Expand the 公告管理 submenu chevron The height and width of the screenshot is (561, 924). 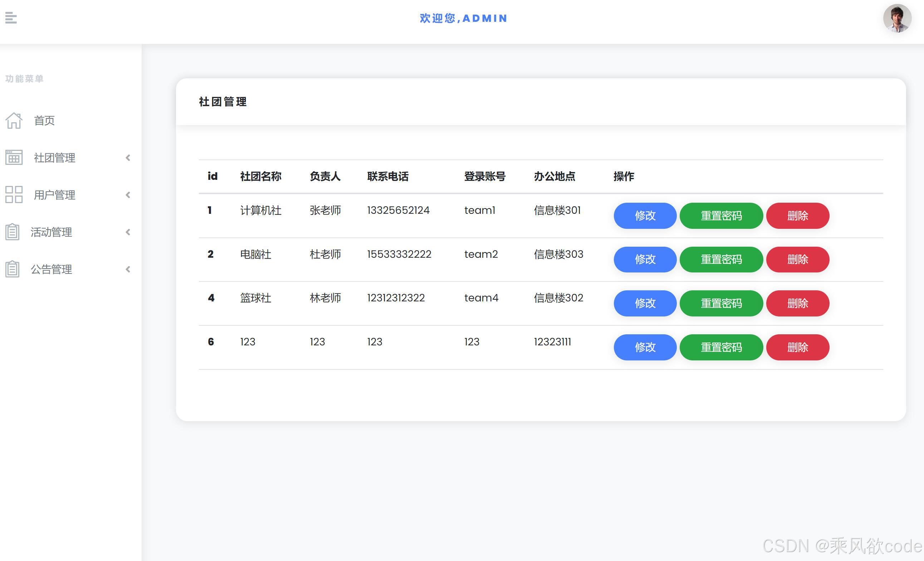pos(128,269)
